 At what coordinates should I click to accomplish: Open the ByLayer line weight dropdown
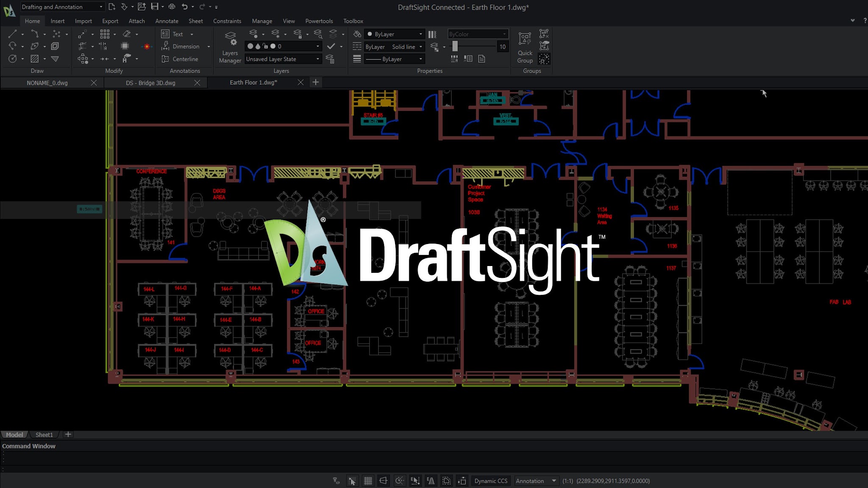coord(394,59)
